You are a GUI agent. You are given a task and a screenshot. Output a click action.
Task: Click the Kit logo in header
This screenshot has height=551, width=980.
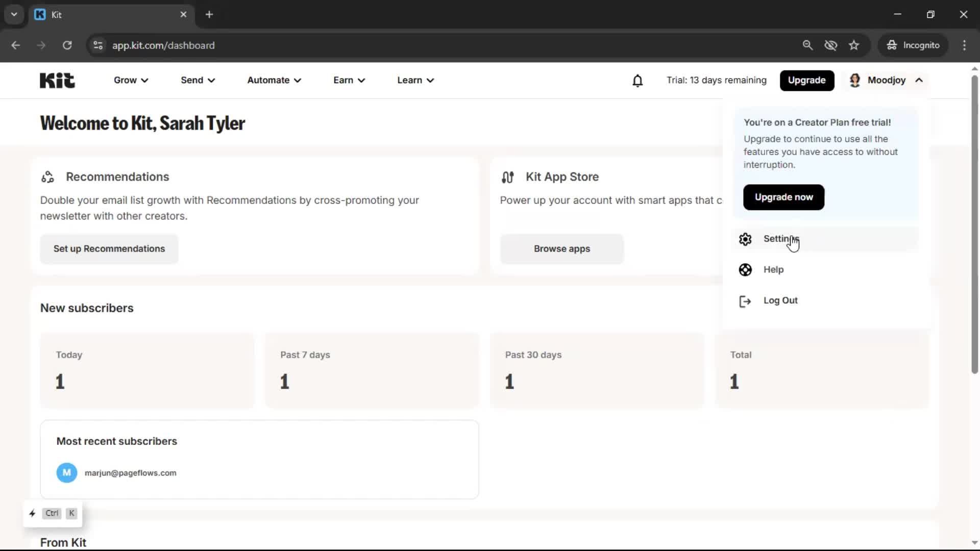coord(57,81)
